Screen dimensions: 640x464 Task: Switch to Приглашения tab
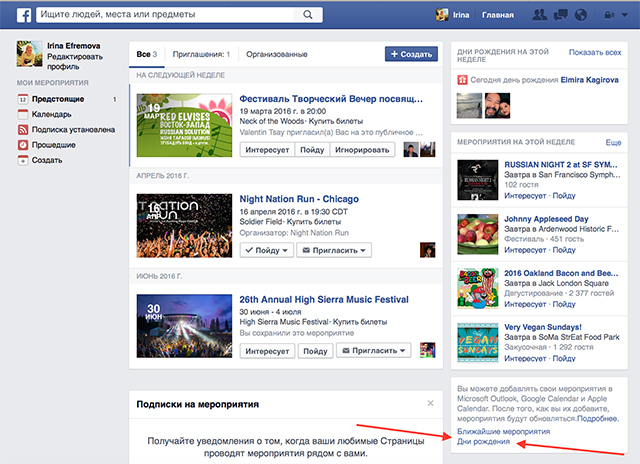(x=201, y=54)
